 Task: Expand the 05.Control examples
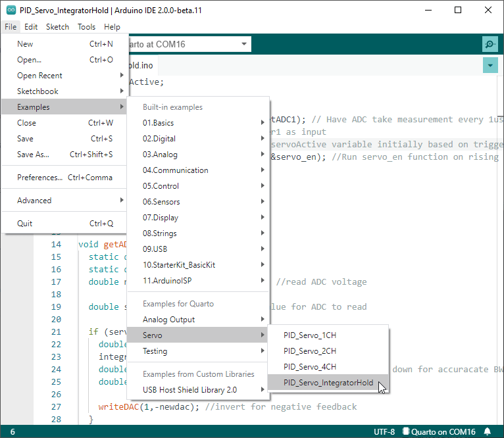[x=198, y=185]
